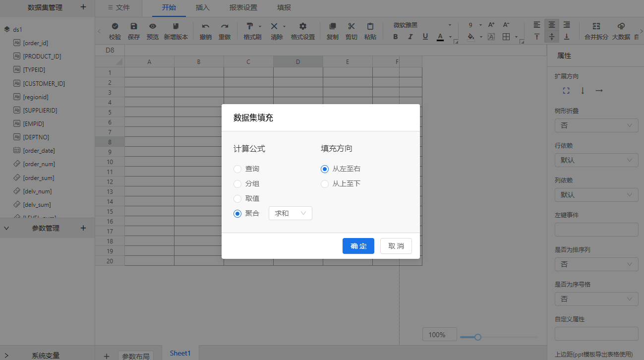Switch to the 开始 tab
The height and width of the screenshot is (360, 644).
169,8
